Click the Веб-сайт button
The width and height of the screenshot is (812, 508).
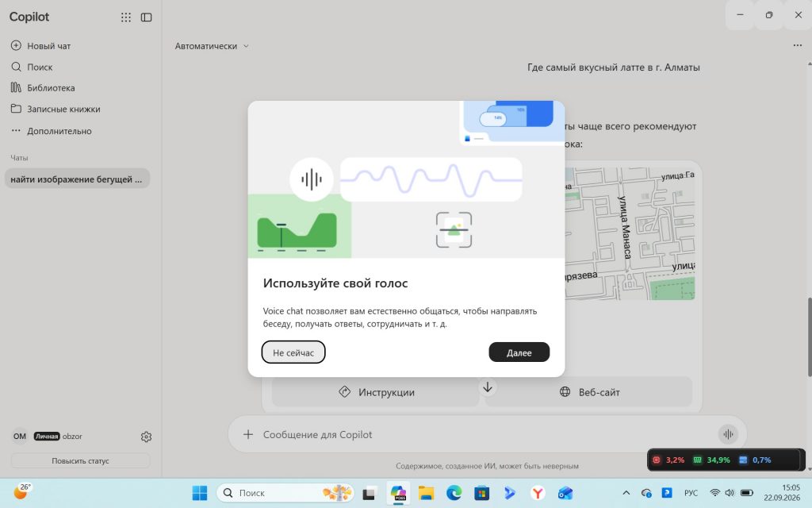coord(589,392)
